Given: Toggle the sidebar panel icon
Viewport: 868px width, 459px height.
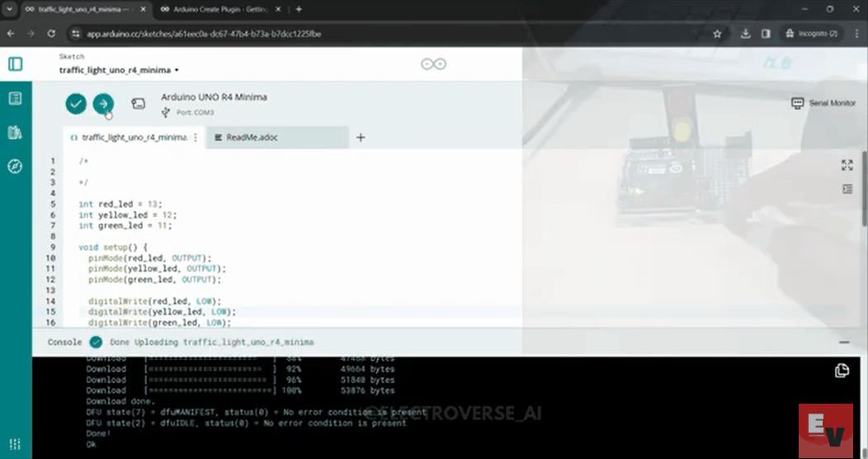Looking at the screenshot, I should click(x=16, y=64).
